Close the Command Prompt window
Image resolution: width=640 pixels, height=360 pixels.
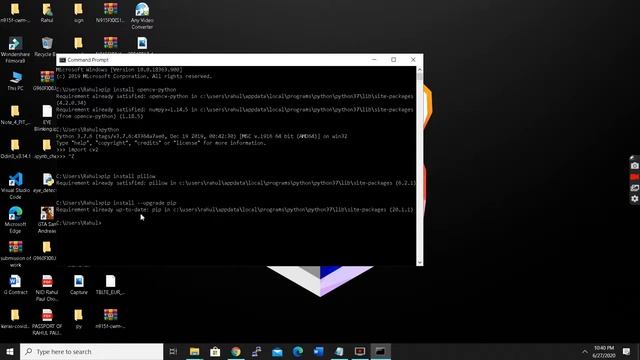coord(413,60)
